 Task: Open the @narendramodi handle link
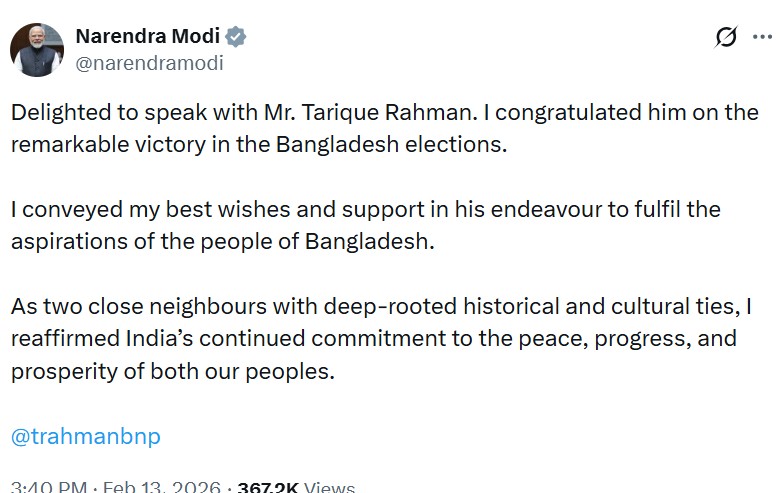pyautogui.click(x=149, y=63)
